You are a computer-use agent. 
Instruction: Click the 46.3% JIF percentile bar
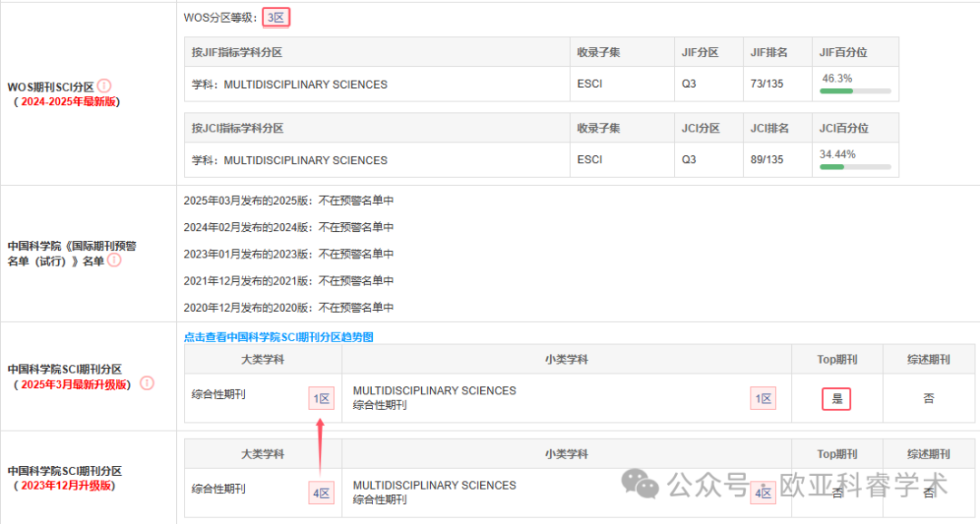pos(855,91)
